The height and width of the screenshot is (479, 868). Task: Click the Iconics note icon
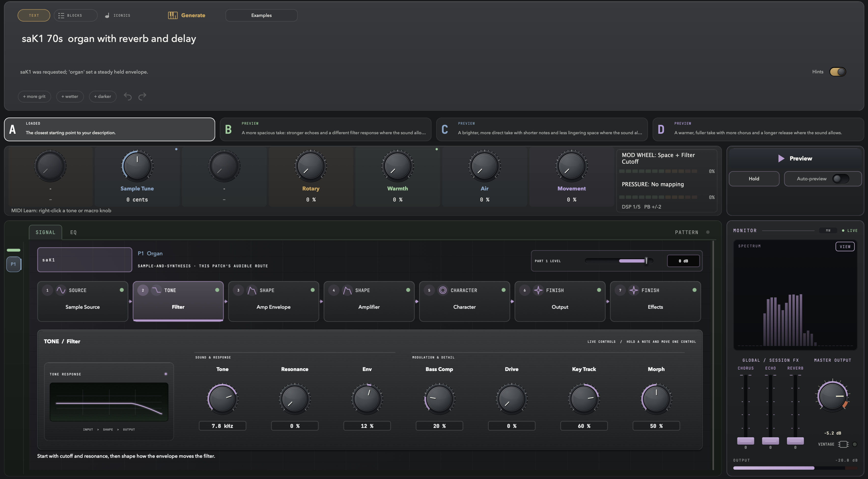coord(107,15)
